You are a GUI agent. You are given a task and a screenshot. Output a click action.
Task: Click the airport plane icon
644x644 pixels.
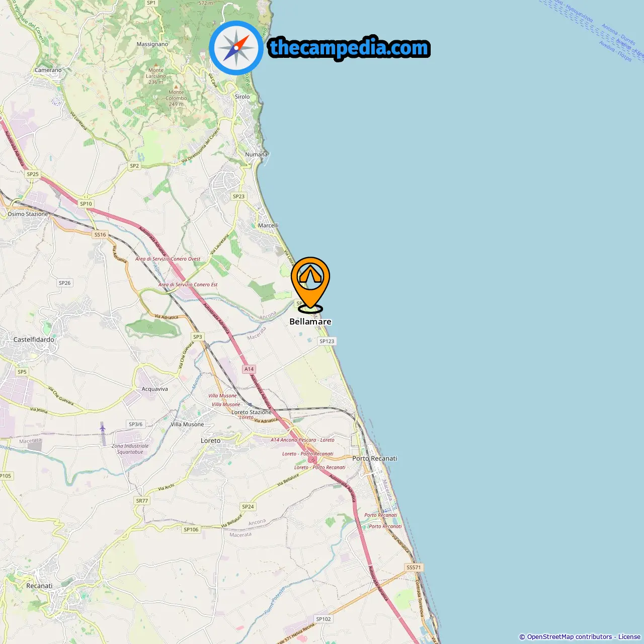103,428
